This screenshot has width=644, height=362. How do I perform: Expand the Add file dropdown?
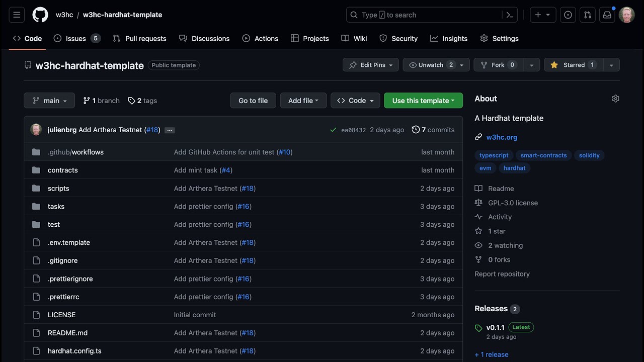click(303, 101)
